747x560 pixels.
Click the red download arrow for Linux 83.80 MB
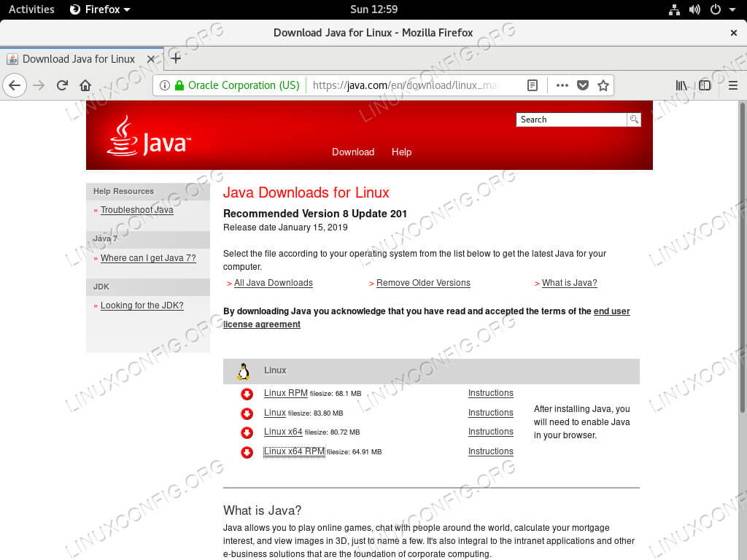[x=247, y=413]
